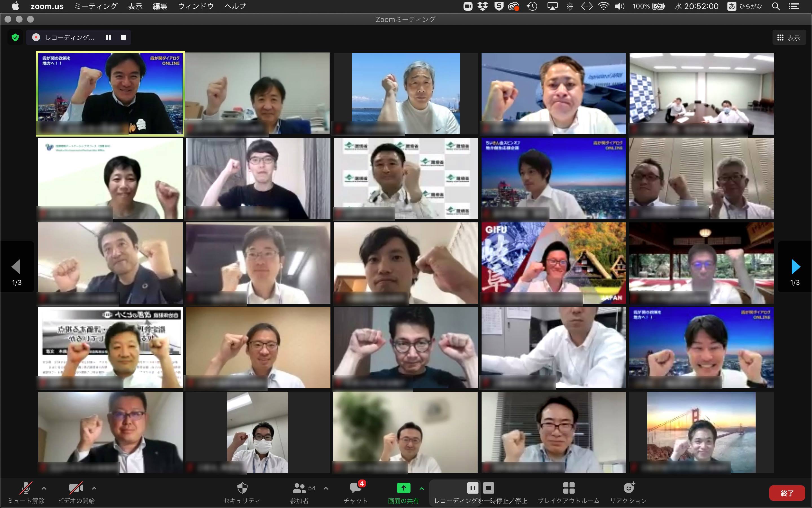Click the clock showing 水 20:52:00
812x508 pixels.
697,6
